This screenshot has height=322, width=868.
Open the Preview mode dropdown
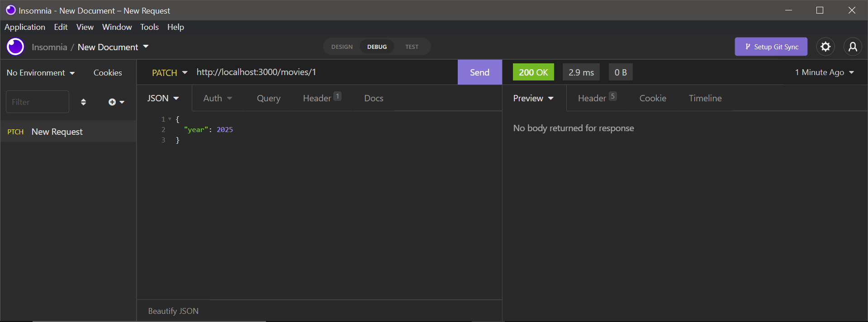click(x=533, y=98)
